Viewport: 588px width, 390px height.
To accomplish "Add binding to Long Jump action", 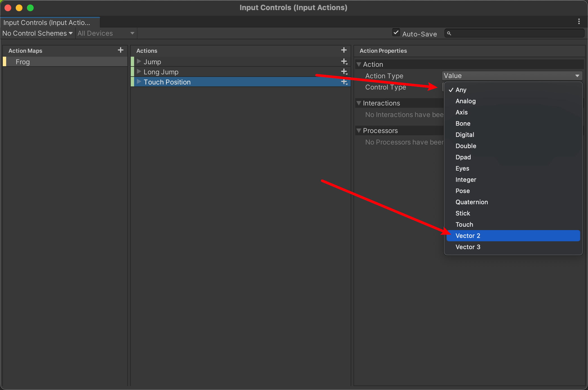I will tap(344, 72).
